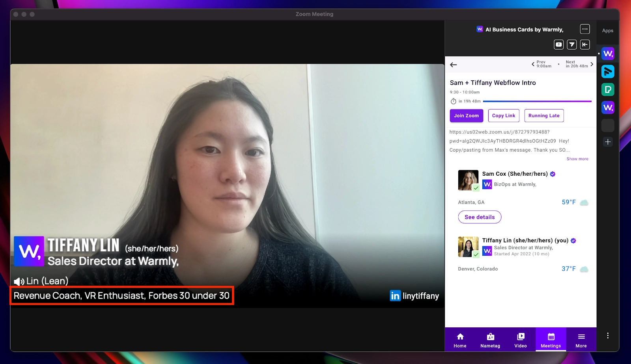631x364 pixels.
Task: Collapse the app panel with arrow-to-bar icon
Action: (585, 45)
